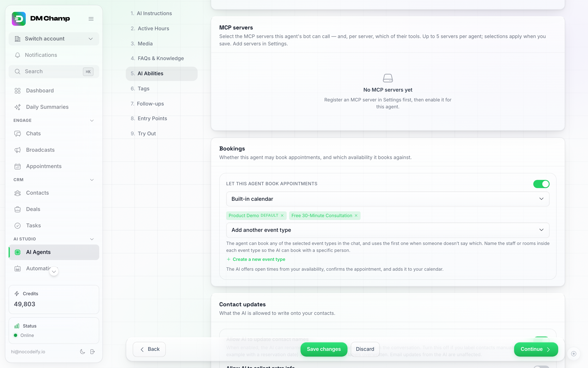Open Dashboard from the sidebar
588x368 pixels.
(x=54, y=91)
